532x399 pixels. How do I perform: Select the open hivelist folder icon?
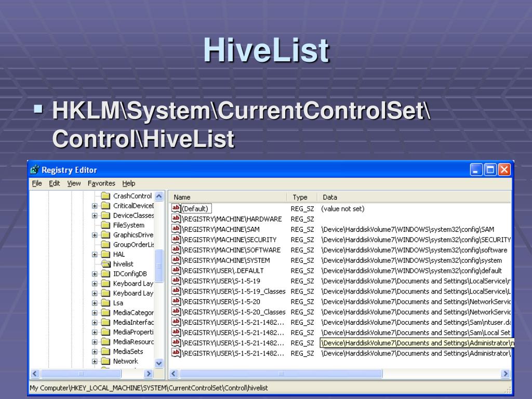click(106, 263)
